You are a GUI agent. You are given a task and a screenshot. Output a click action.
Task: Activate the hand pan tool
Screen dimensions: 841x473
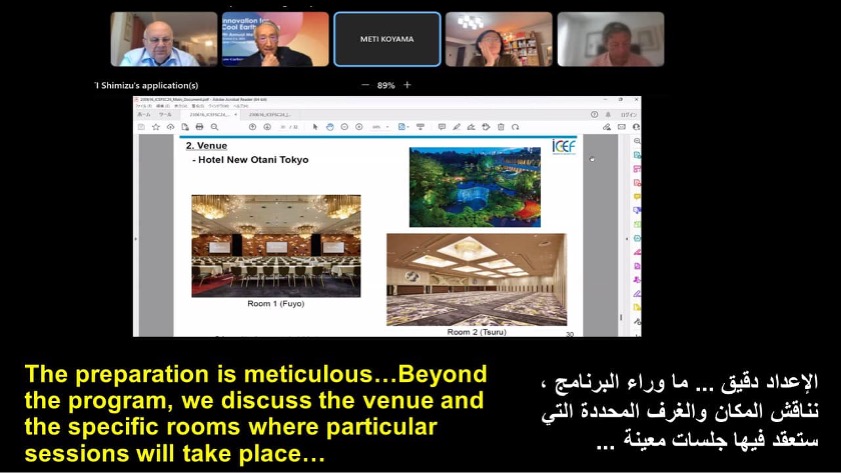(x=330, y=127)
